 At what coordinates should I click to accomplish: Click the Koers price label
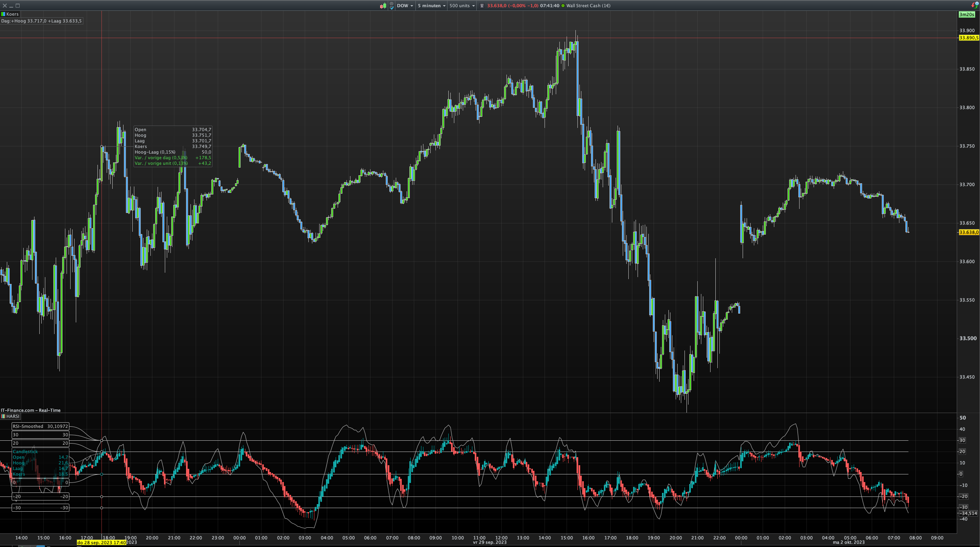(12, 14)
